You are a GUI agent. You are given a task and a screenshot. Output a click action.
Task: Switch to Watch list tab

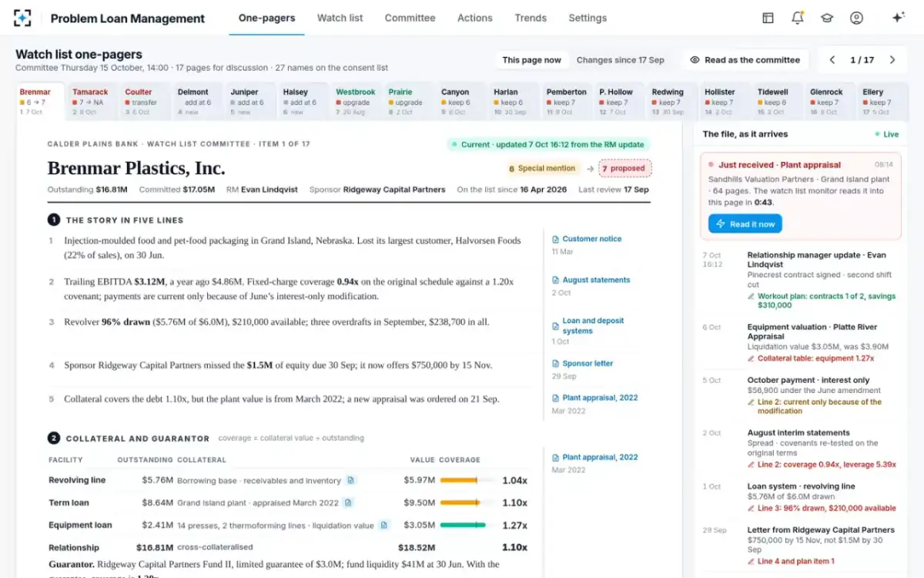340,18
